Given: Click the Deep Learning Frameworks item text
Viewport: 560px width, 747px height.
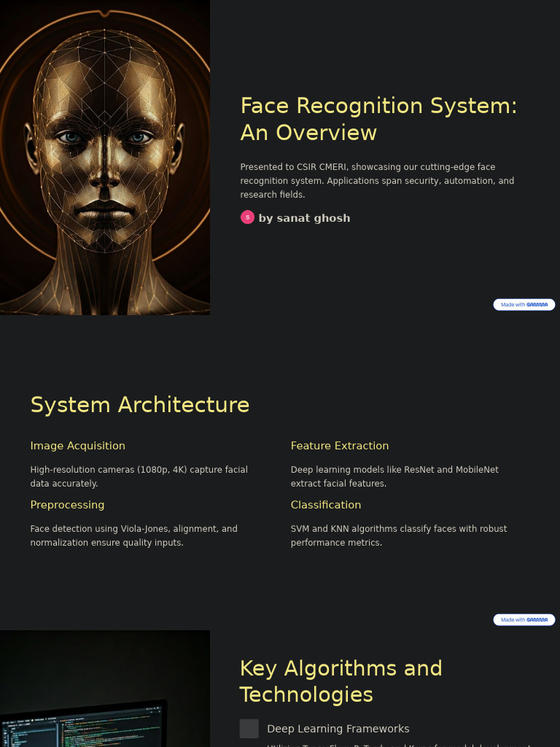Looking at the screenshot, I should coord(338,729).
